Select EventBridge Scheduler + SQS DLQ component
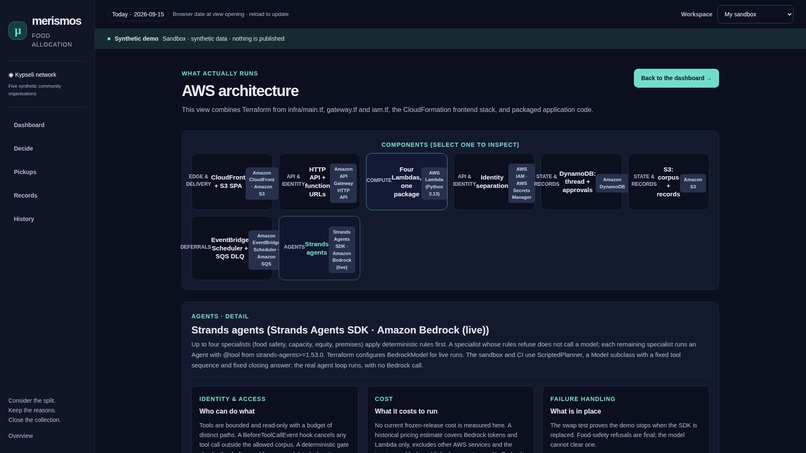This screenshot has width=806, height=453. [232, 248]
